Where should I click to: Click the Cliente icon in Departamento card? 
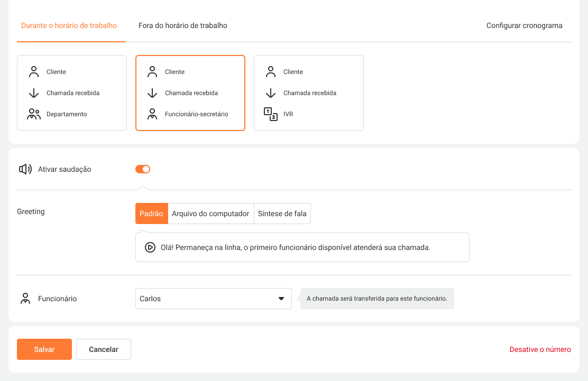34,72
